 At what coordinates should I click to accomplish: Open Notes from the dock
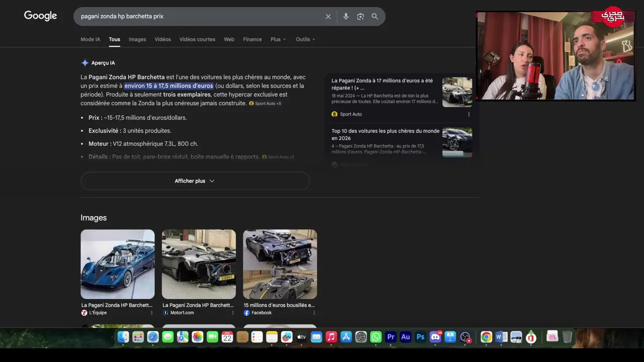(x=272, y=337)
